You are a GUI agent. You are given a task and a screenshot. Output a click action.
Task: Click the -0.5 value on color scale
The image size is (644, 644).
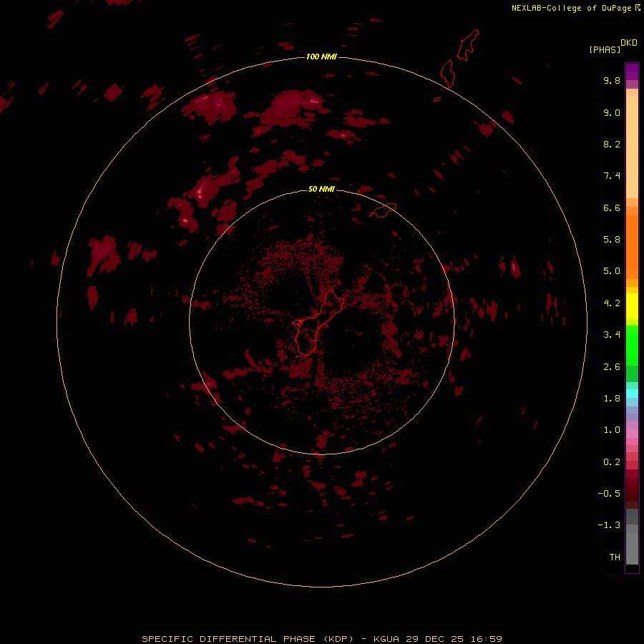[x=609, y=494]
